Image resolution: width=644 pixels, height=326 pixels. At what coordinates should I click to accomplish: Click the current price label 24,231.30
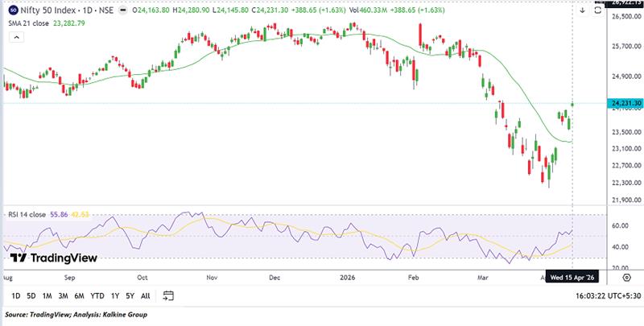pyautogui.click(x=625, y=104)
